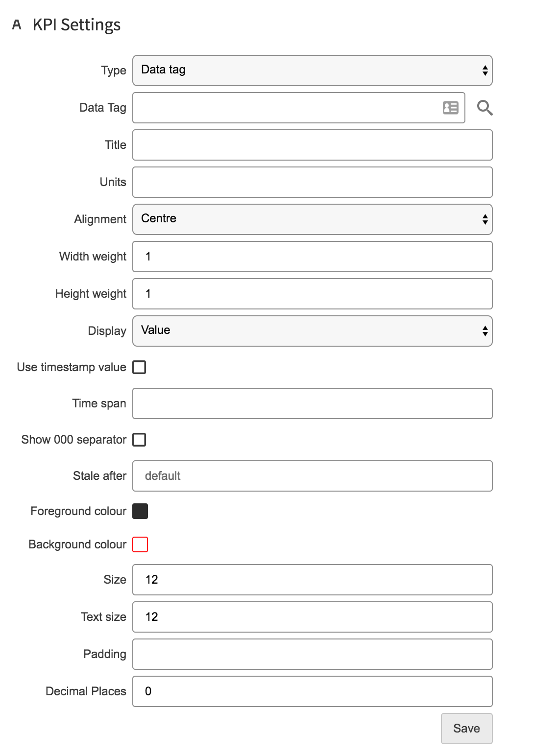Pick the Foreground colour dark swatch

[x=140, y=511]
